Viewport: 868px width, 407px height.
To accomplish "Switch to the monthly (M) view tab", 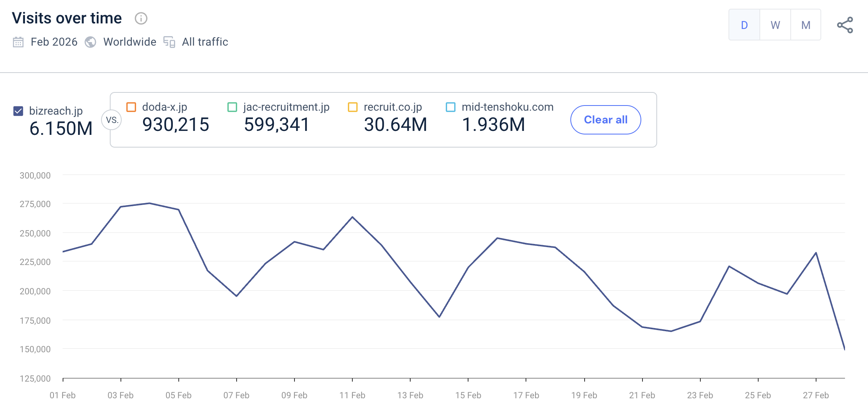I will [805, 25].
